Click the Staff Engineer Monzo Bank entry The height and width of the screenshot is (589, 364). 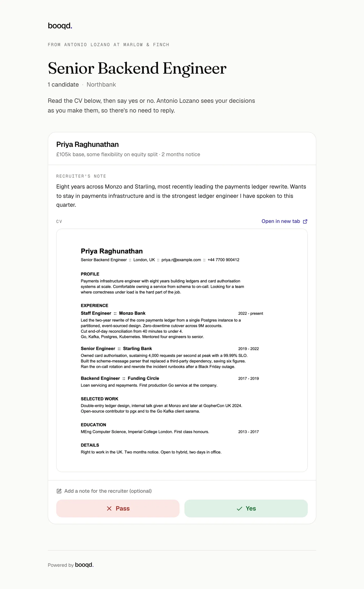[113, 313]
